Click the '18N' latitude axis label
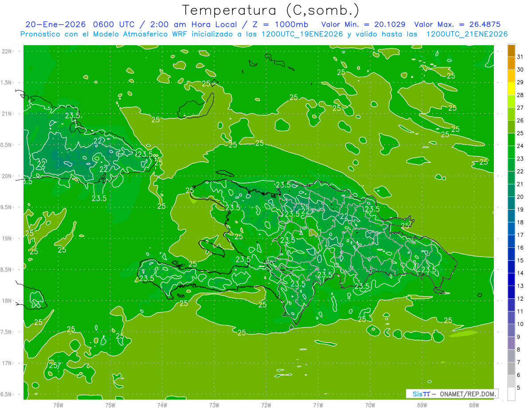Screen dimensions: 532x411 click(x=6, y=301)
